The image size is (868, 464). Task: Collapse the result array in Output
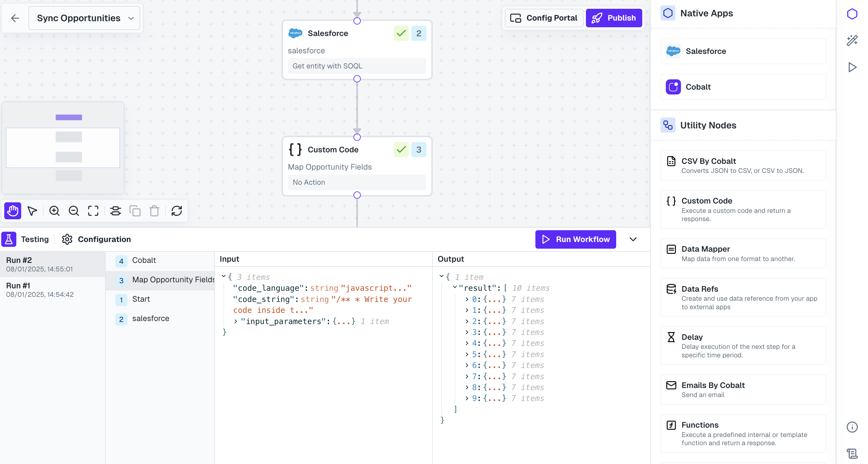455,288
